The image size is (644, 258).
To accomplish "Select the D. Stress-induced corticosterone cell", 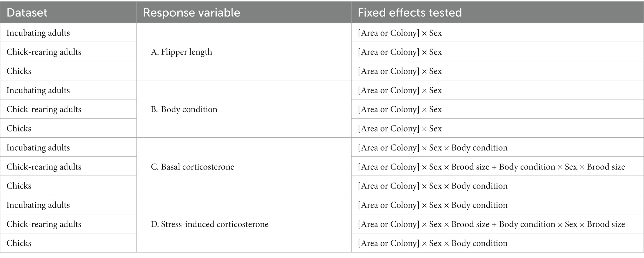I will point(209,224).
